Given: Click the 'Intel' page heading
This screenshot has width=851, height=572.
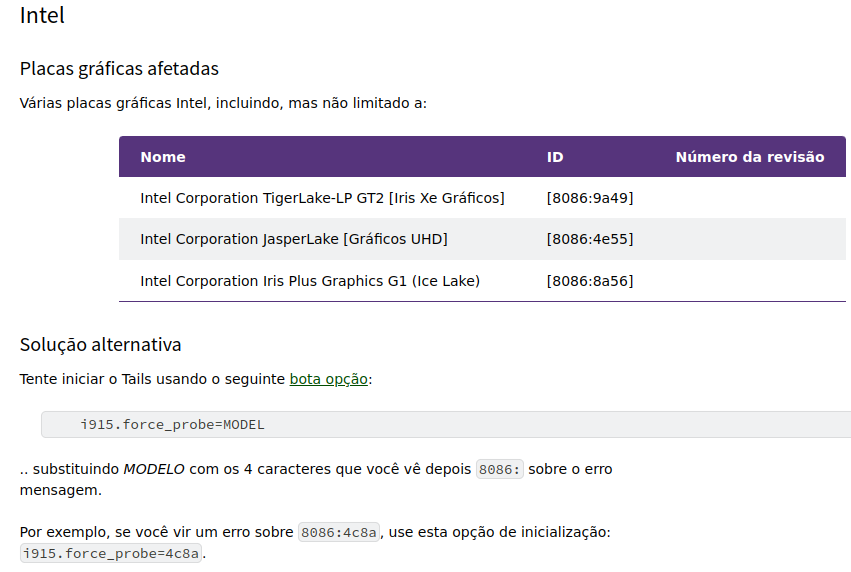Looking at the screenshot, I should point(42,15).
